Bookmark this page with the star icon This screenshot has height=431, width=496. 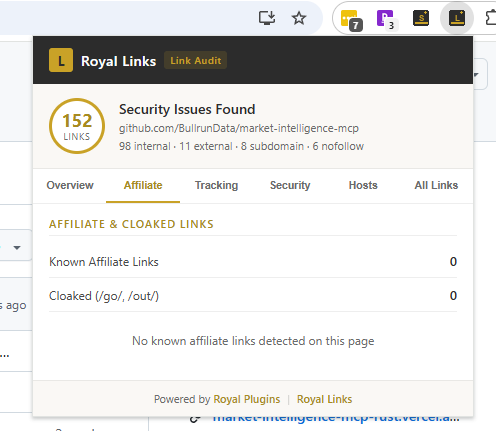click(299, 18)
